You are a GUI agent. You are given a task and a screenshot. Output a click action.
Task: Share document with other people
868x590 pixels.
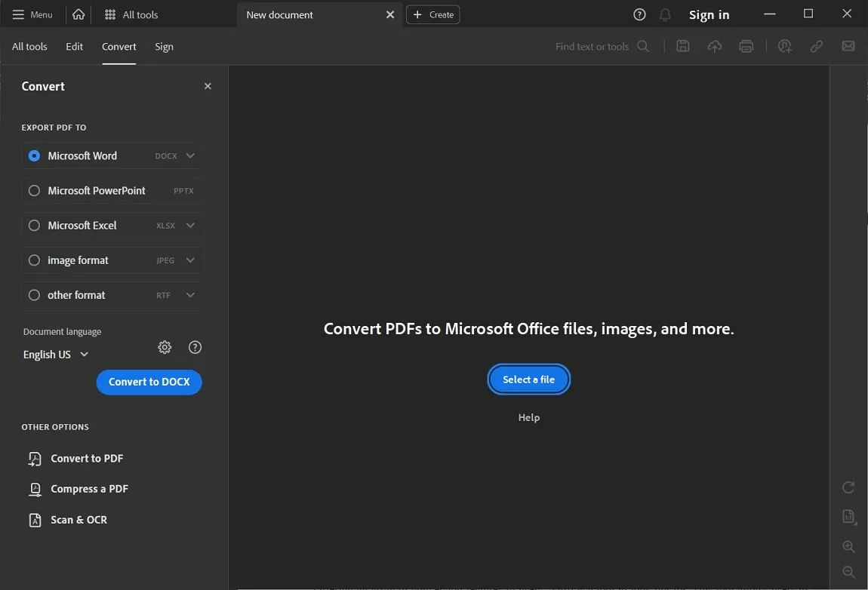(784, 46)
